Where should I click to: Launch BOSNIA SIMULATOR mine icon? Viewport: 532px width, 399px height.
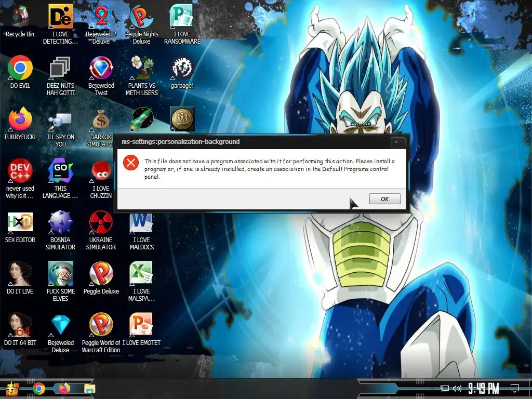[60, 231]
